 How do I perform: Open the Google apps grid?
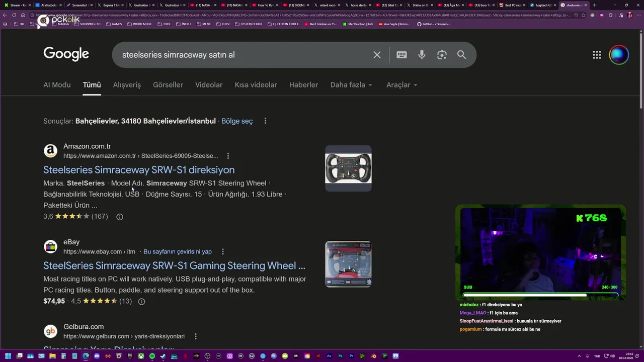click(x=597, y=55)
